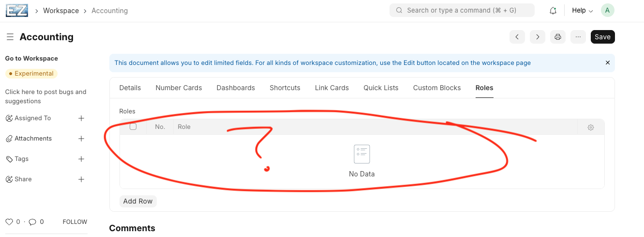
Task: Expand the Help dropdown
Action: [582, 11]
